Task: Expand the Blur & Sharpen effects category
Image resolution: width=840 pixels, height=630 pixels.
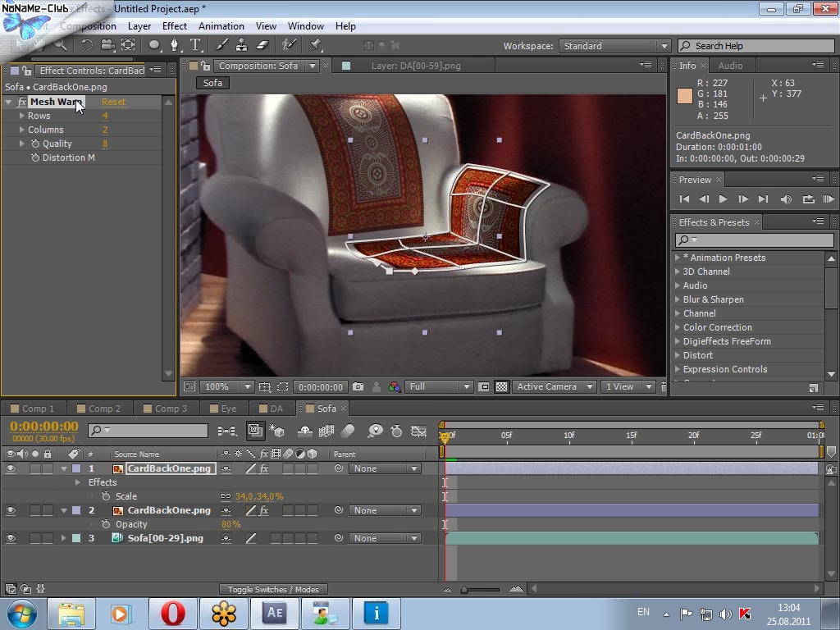Action: 678,299
